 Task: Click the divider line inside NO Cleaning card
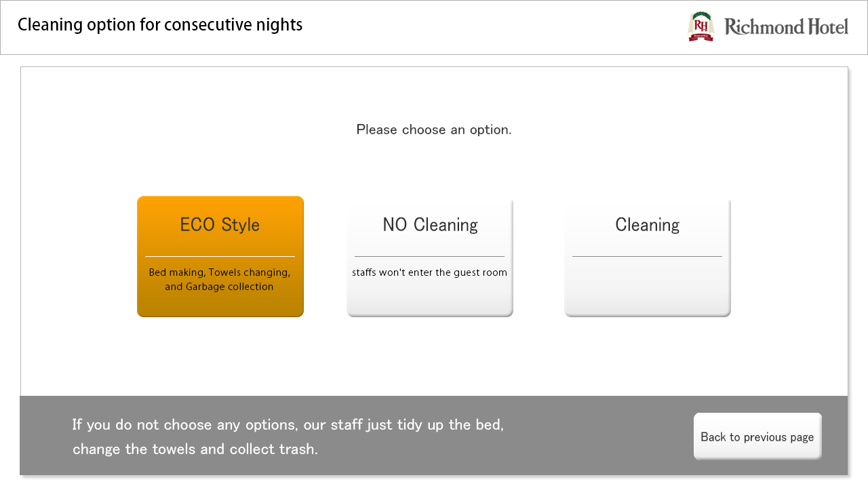(x=429, y=257)
